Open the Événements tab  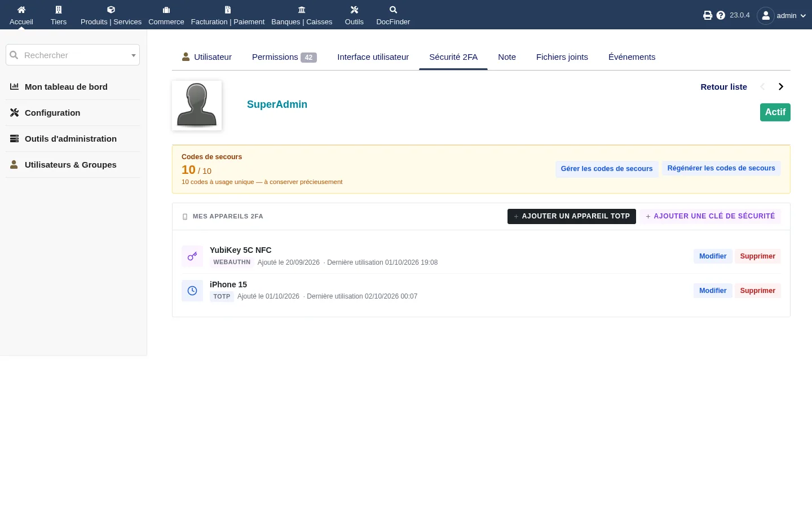[632, 57]
